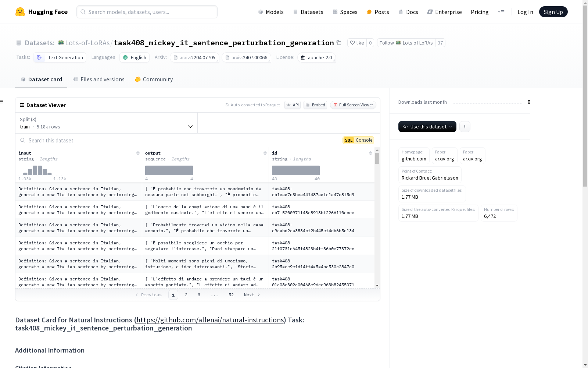This screenshot has width=588, height=368.
Task: Open the left sidebar table of contents icon
Action: (x=2, y=102)
